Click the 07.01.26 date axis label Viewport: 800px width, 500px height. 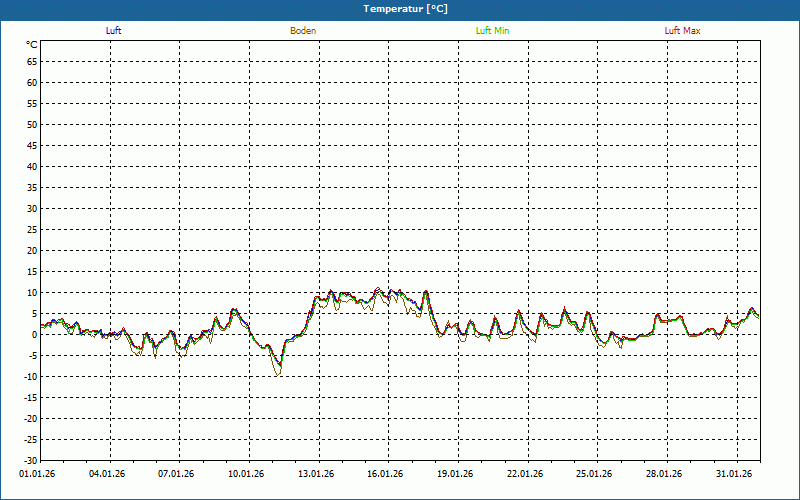tap(176, 474)
